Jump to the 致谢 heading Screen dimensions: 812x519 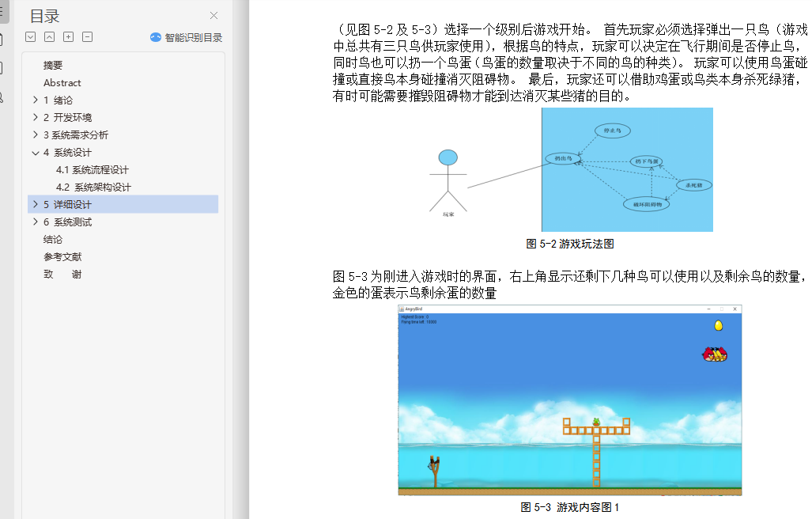[x=62, y=275]
